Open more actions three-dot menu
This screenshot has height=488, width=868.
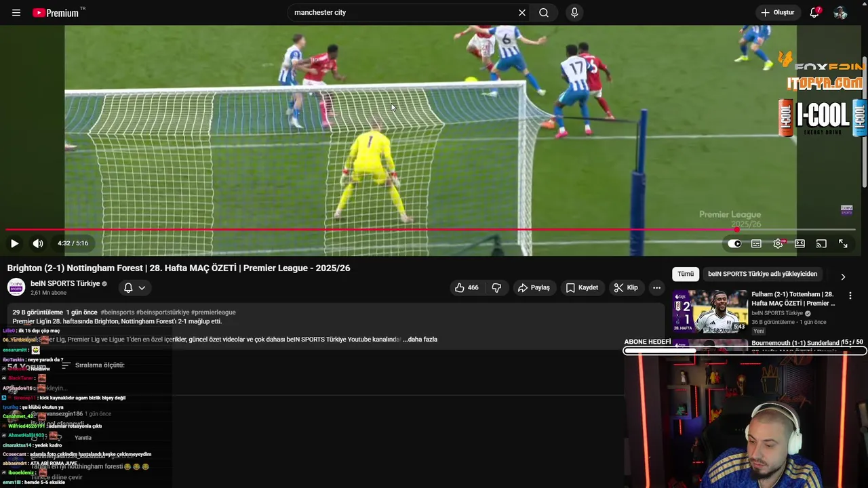tap(656, 288)
